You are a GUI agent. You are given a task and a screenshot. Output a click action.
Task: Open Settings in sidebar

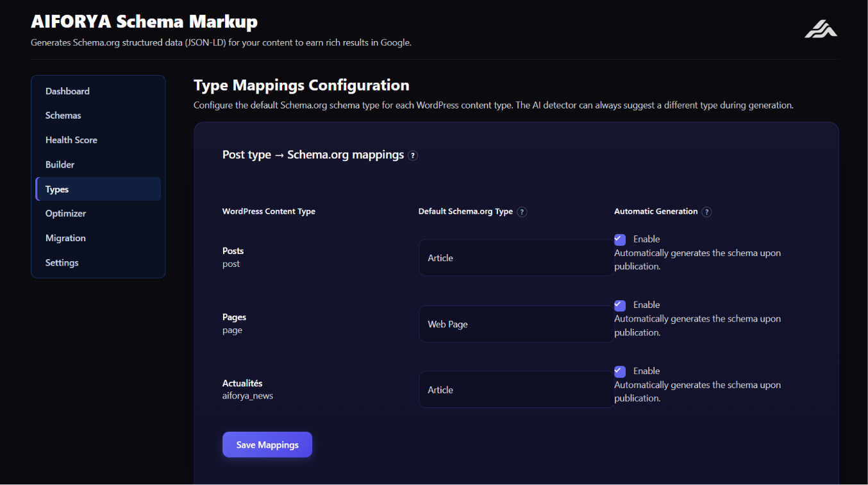(98, 263)
